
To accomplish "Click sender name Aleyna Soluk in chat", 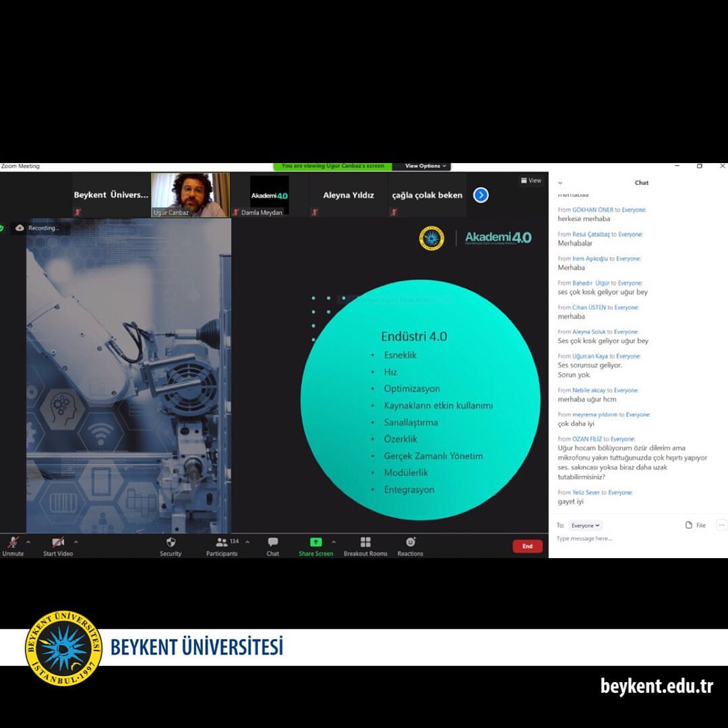I will tap(589, 332).
